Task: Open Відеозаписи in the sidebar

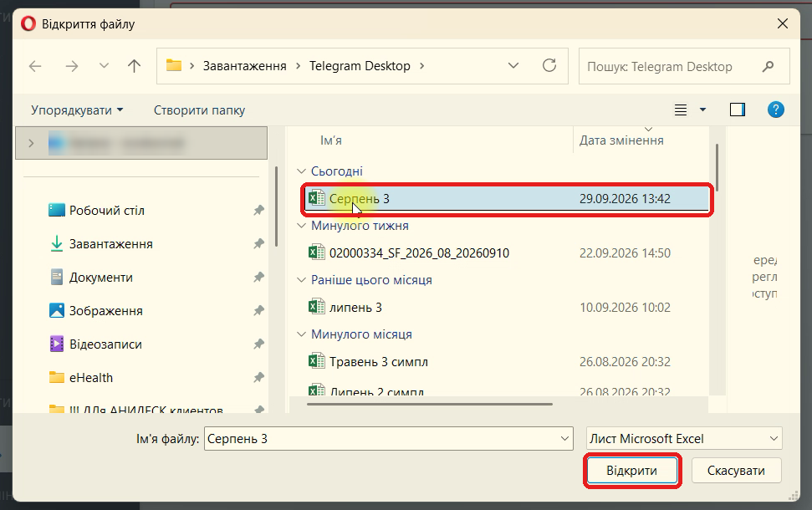Action: click(x=95, y=344)
